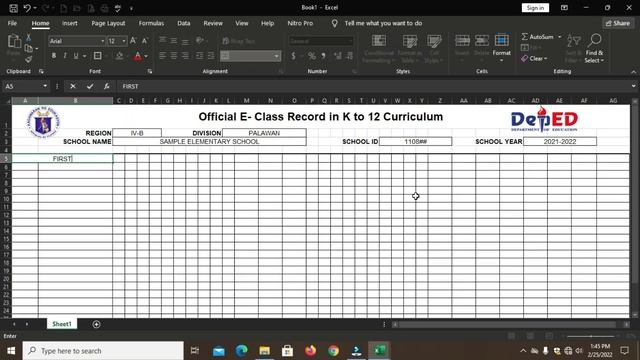Switch to the Page Layout tab
This screenshot has width=640, height=360.
tap(108, 24)
